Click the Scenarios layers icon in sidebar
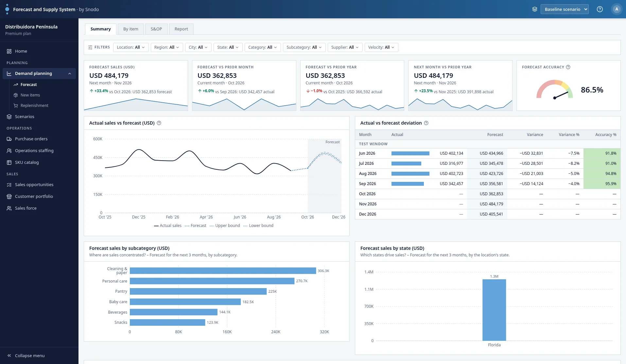The width and height of the screenshot is (626, 364). point(9,117)
